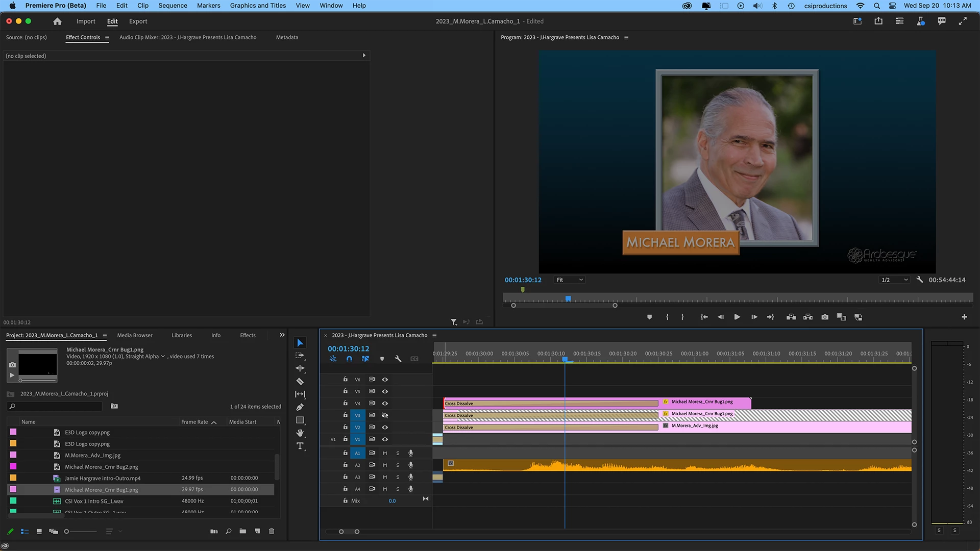The height and width of the screenshot is (551, 980).
Task: Click the Export Frame camera icon
Action: point(825,317)
